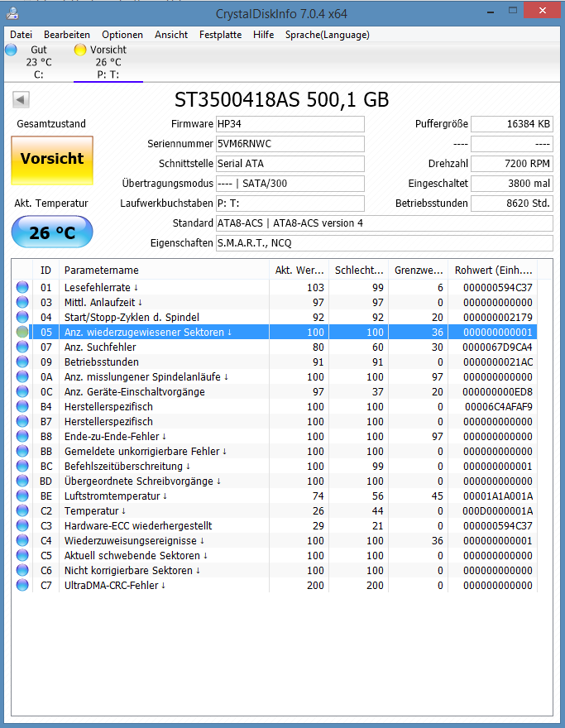The width and height of the screenshot is (565, 728).
Task: Click status orb for UltraDMA-CRC-Fehler row
Action: click(x=22, y=585)
